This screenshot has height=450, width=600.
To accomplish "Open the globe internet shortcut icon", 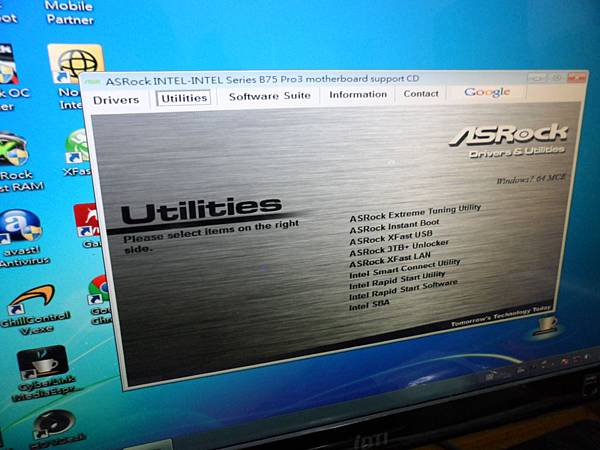I will pyautogui.click(x=75, y=64).
